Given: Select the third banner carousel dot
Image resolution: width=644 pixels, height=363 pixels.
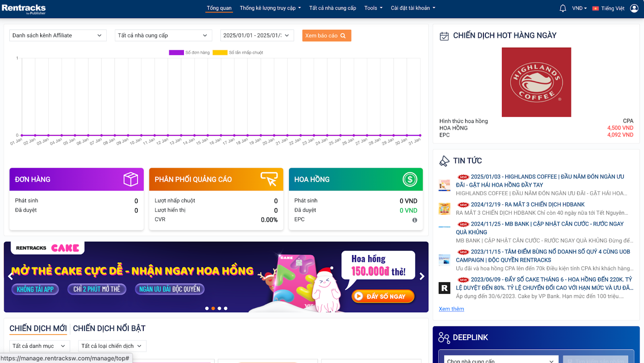Looking at the screenshot, I should pos(219,308).
